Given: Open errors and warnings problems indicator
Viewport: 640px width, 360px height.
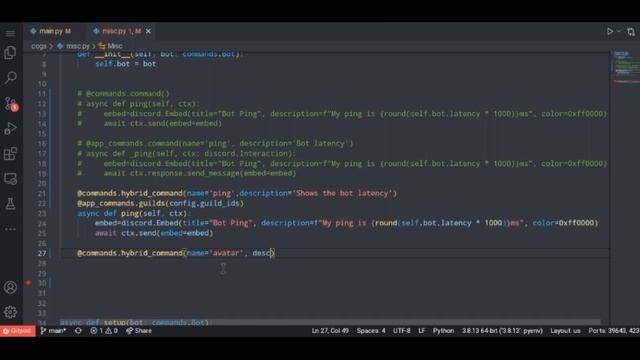Looking at the screenshot, I should point(104,331).
